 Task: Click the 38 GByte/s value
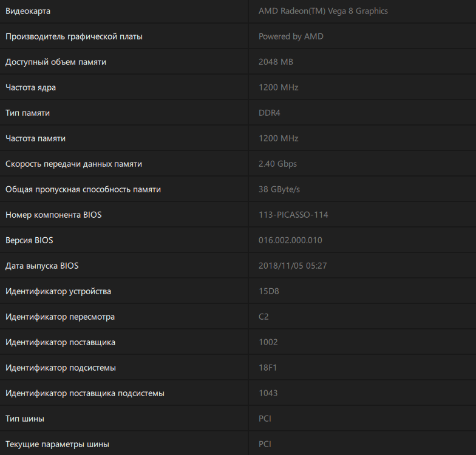point(279,189)
